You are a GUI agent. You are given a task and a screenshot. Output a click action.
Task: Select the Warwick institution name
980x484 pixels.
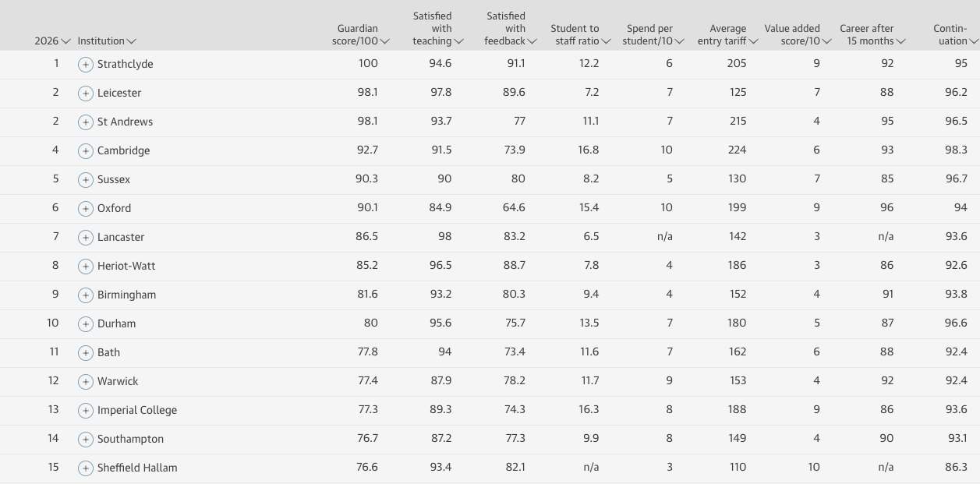tap(118, 381)
